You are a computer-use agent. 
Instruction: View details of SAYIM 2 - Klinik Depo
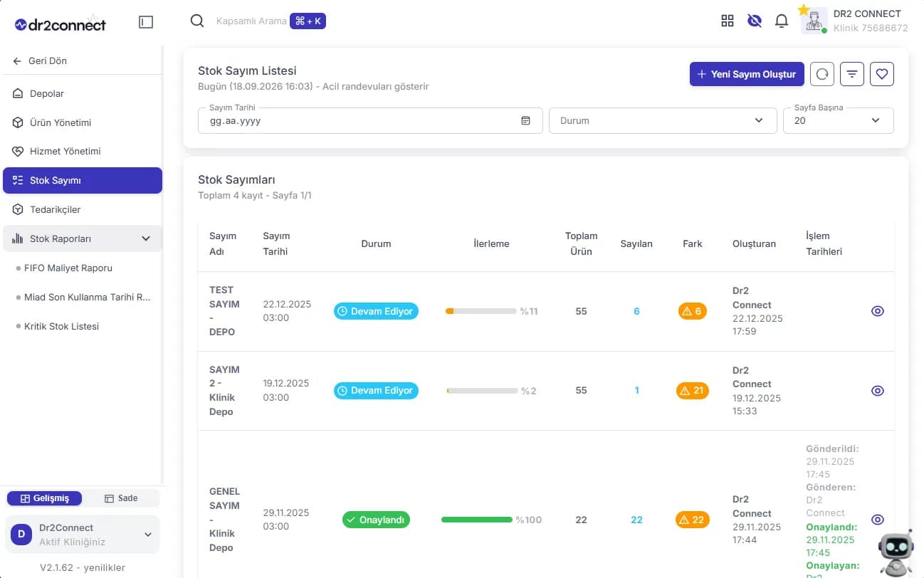point(878,391)
